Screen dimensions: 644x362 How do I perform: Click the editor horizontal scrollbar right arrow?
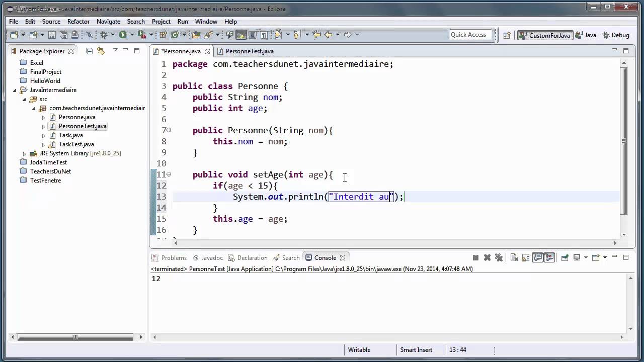coord(615,243)
